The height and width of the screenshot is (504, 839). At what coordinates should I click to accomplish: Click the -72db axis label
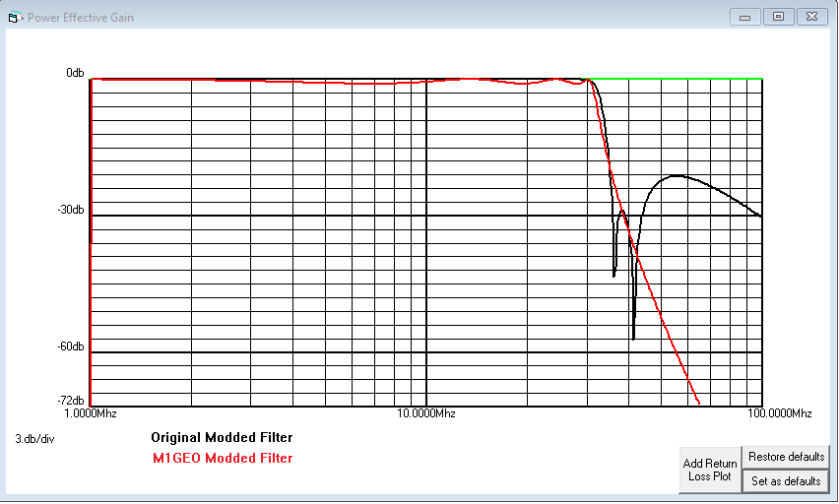71,401
